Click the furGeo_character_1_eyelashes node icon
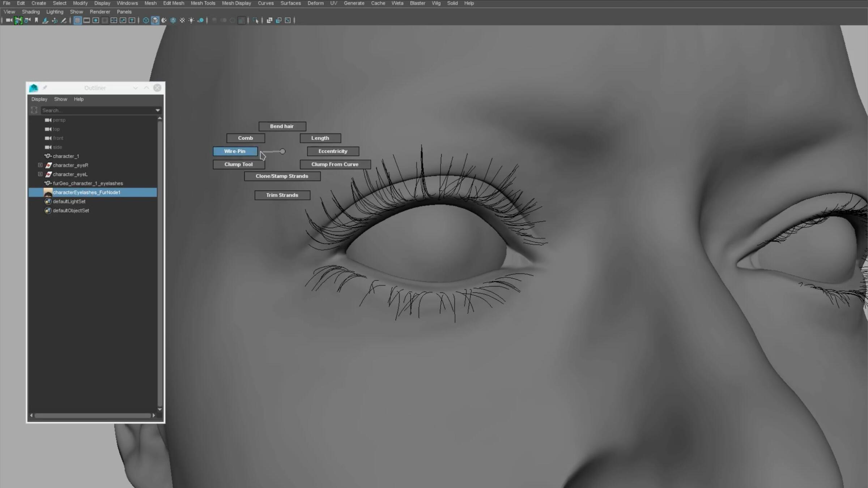868x488 pixels. (x=48, y=183)
